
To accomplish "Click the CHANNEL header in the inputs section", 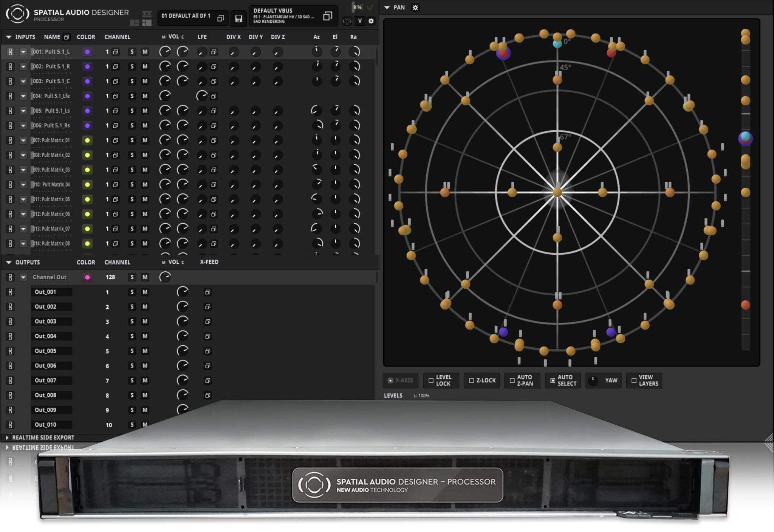I will (117, 37).
